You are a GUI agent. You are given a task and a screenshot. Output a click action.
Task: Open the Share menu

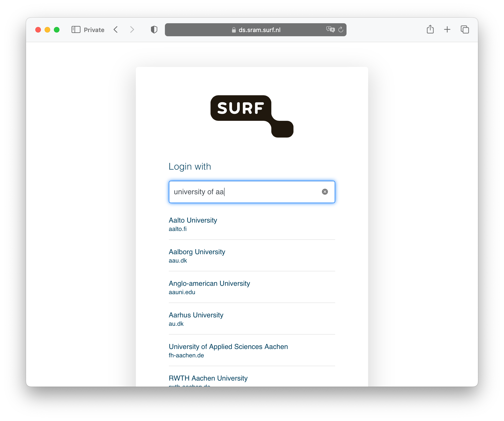pyautogui.click(x=430, y=29)
